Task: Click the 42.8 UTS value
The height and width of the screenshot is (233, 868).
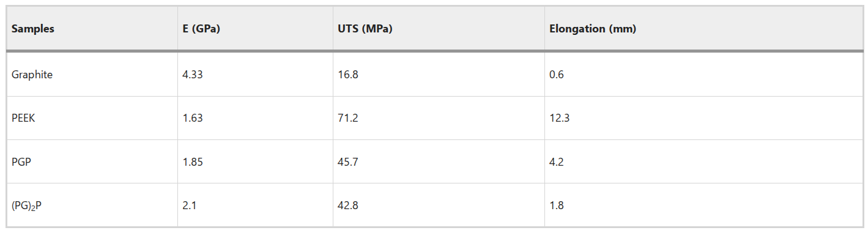Action: 347,205
